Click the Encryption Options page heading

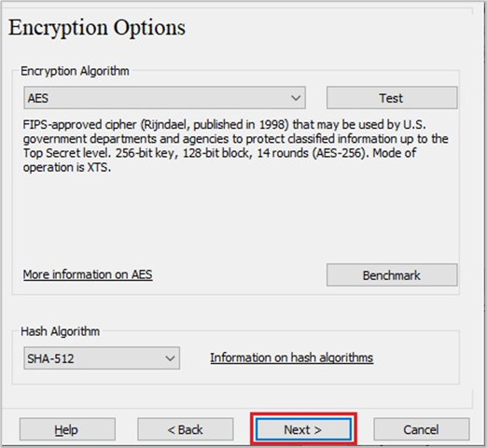(x=97, y=28)
